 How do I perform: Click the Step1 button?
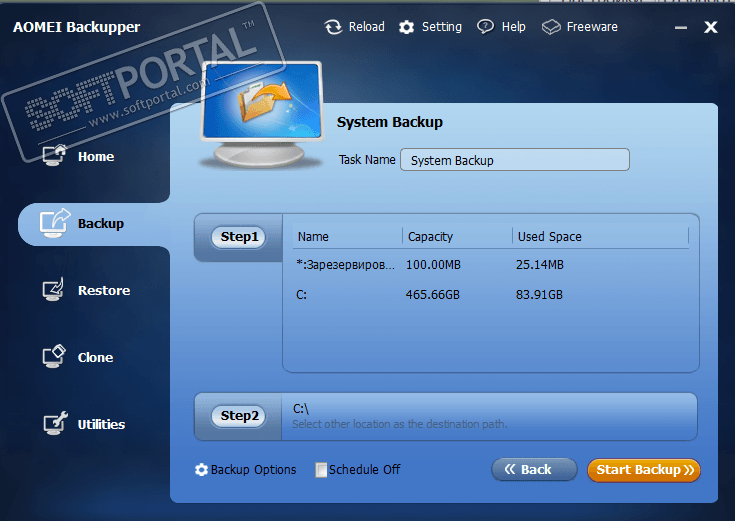pos(239,237)
